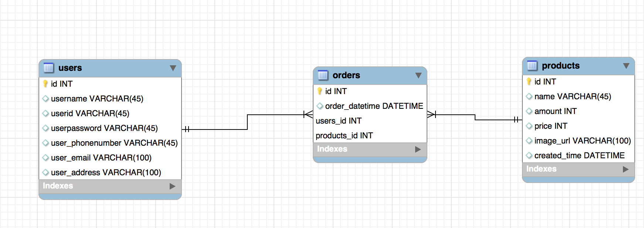Select the orders table title
The image size is (644, 228).
point(346,75)
